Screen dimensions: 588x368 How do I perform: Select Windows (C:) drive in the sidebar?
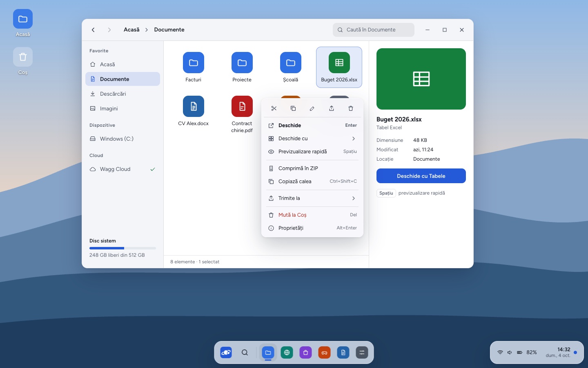[x=122, y=139]
